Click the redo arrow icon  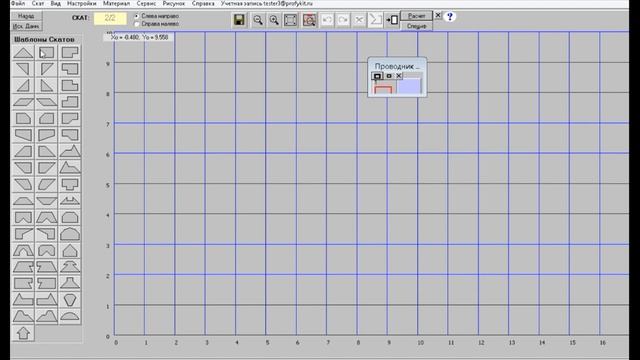[x=343, y=20]
